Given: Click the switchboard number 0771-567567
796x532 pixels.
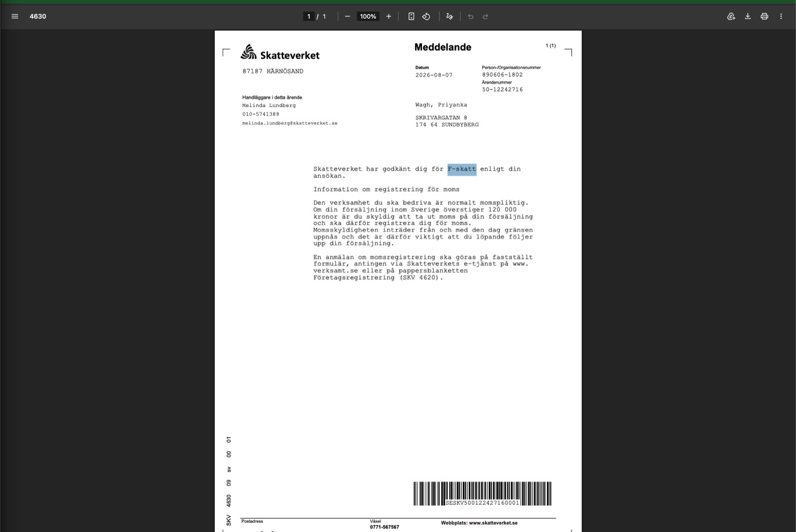Looking at the screenshot, I should [x=384, y=527].
